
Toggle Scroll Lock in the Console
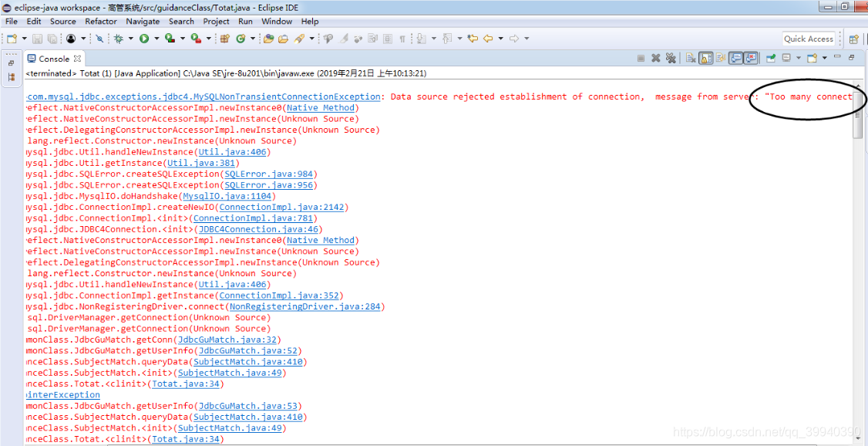click(x=706, y=59)
